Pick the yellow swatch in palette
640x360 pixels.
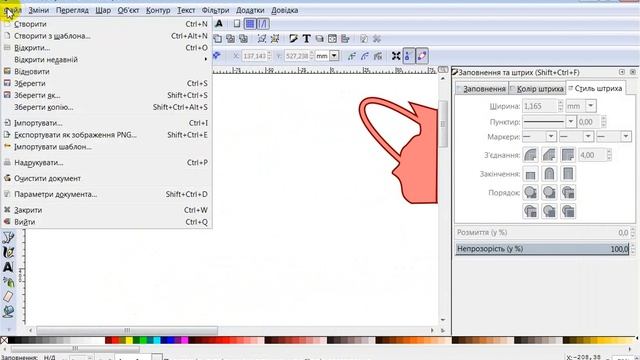129,340
